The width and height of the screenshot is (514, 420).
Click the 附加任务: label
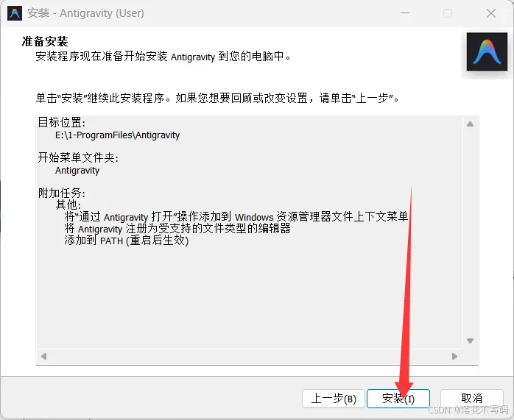click(62, 193)
